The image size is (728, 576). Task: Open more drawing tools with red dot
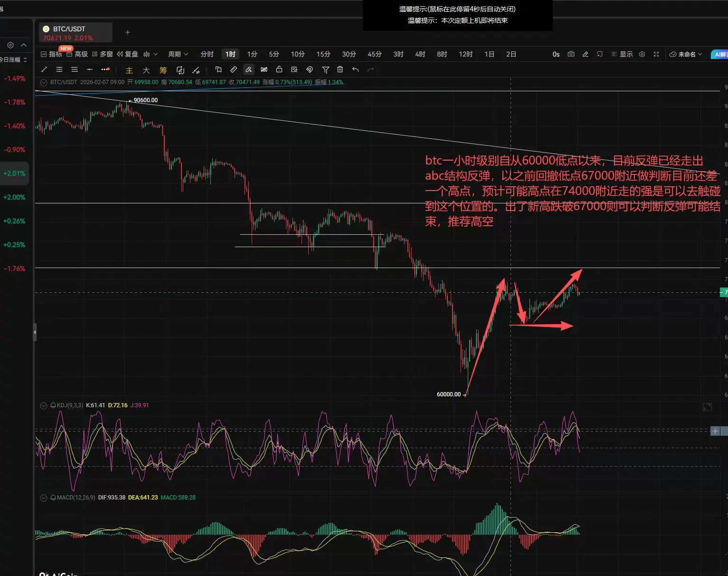coord(105,69)
